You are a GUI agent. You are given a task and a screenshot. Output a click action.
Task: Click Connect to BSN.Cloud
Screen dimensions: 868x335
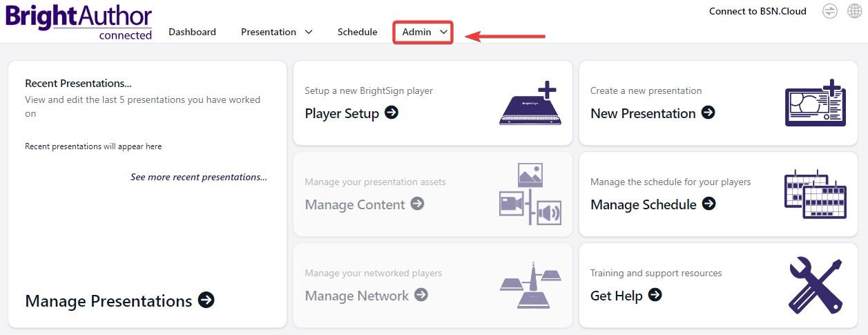tap(758, 11)
